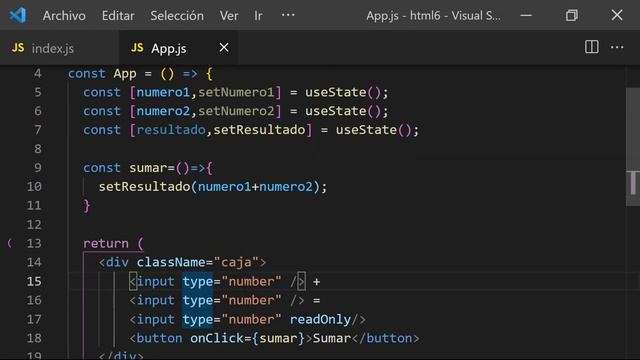Click 'setResultado' call on line 10
The height and width of the screenshot is (360, 640).
pos(144,187)
